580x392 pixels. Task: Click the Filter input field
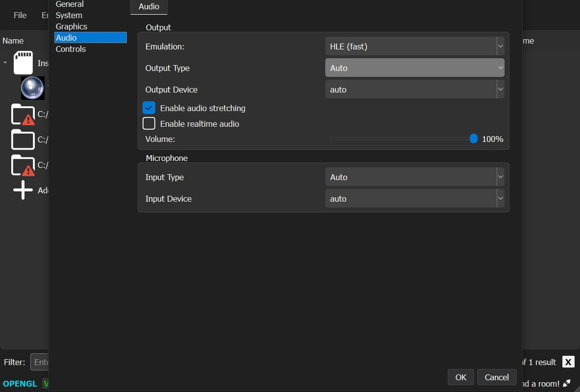(40, 362)
